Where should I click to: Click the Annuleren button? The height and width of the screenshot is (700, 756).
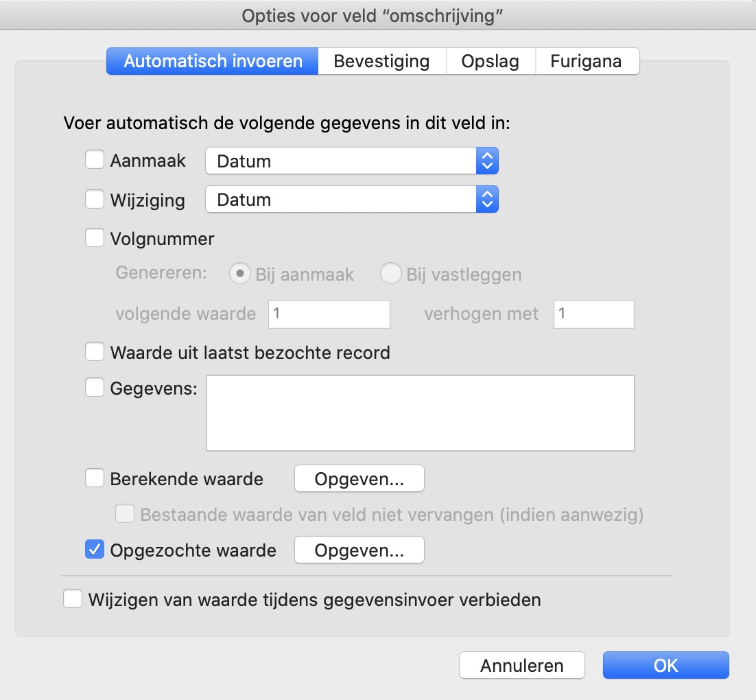pyautogui.click(x=521, y=665)
